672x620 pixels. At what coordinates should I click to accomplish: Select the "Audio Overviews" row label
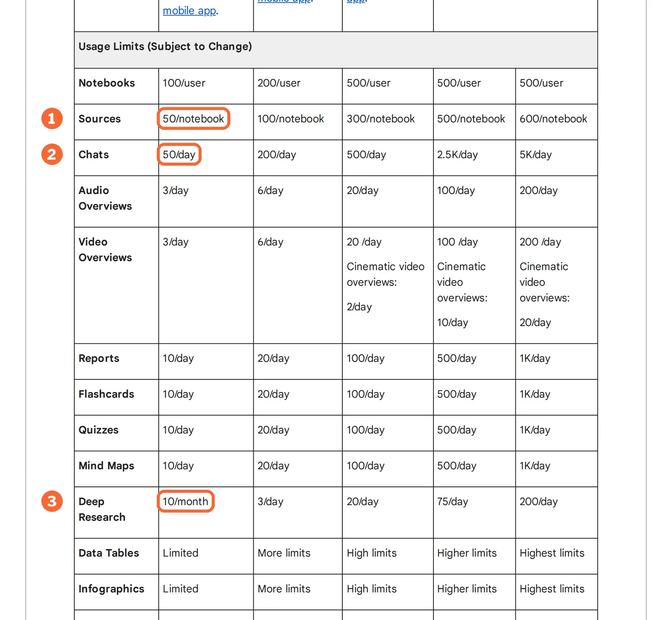pyautogui.click(x=105, y=198)
